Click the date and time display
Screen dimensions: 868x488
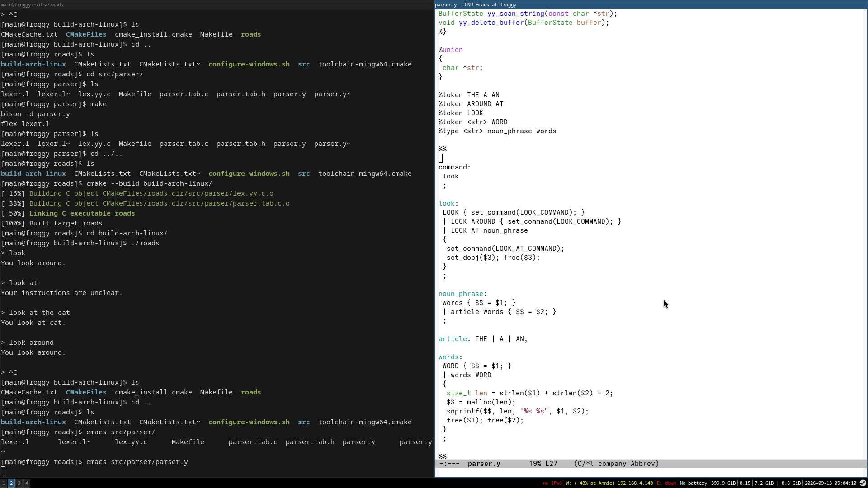coord(830,483)
